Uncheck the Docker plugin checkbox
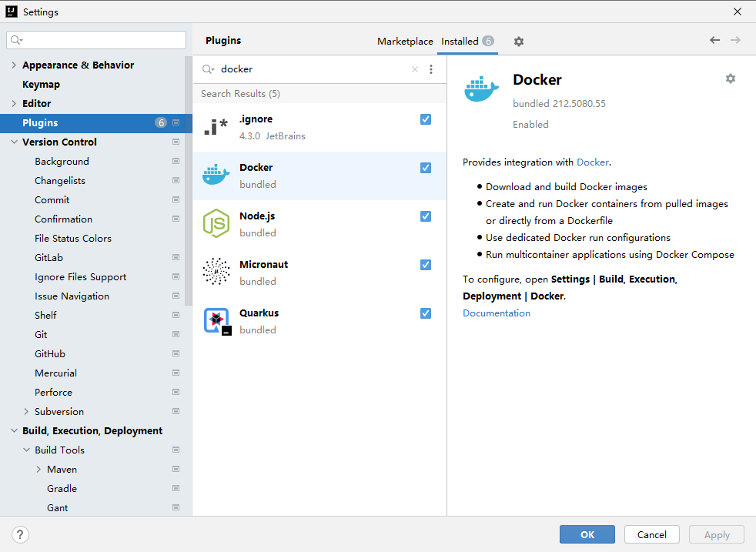756x552 pixels. [425, 168]
